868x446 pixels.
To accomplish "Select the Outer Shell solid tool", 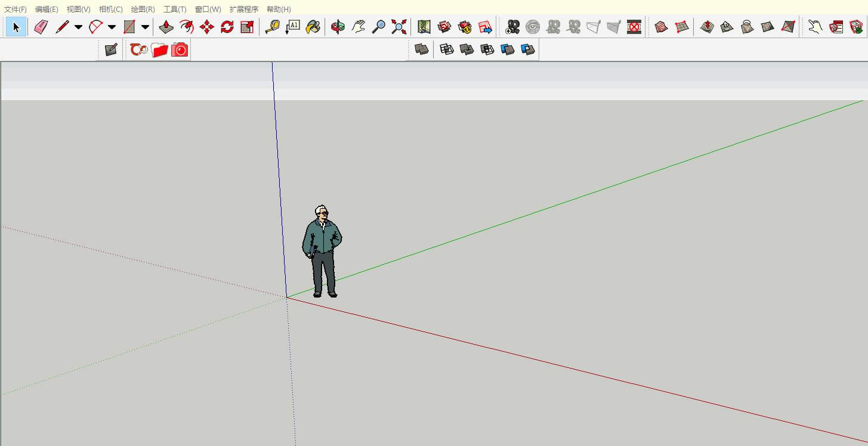I will point(422,49).
